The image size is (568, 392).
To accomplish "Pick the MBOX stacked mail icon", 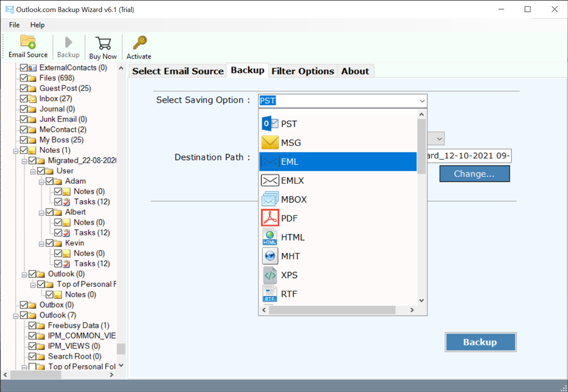I will click(270, 199).
